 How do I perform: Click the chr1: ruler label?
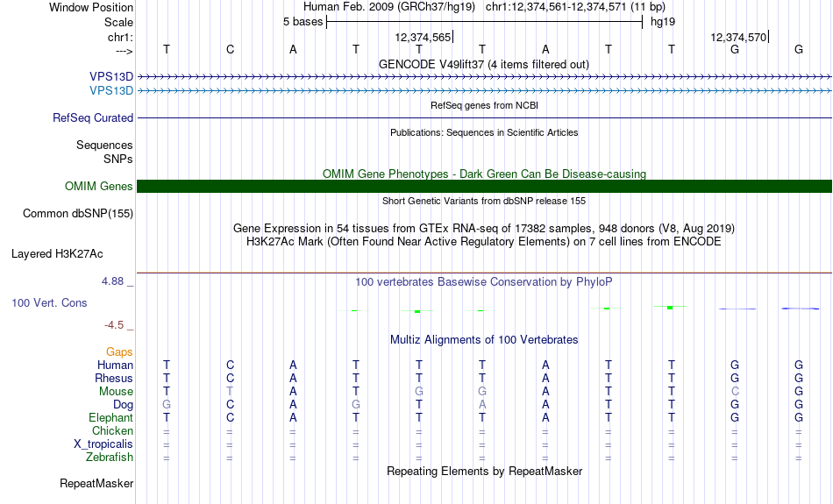121,37
